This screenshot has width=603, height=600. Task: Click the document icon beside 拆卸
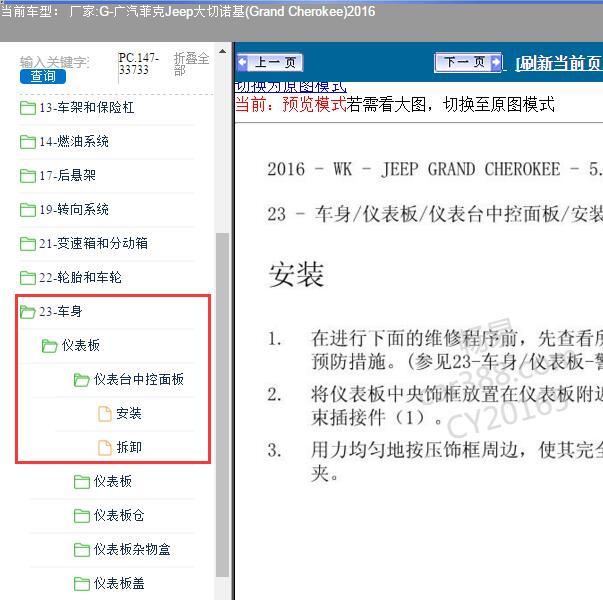tap(105, 448)
